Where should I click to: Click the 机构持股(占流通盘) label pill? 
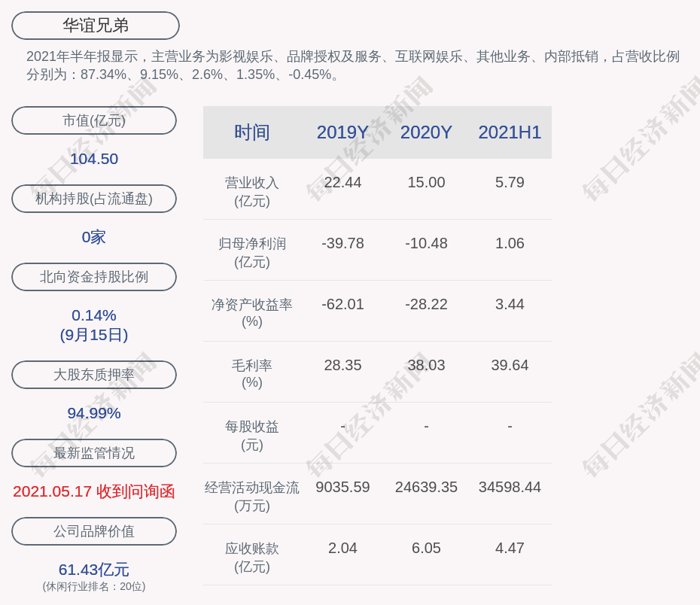[x=94, y=199]
